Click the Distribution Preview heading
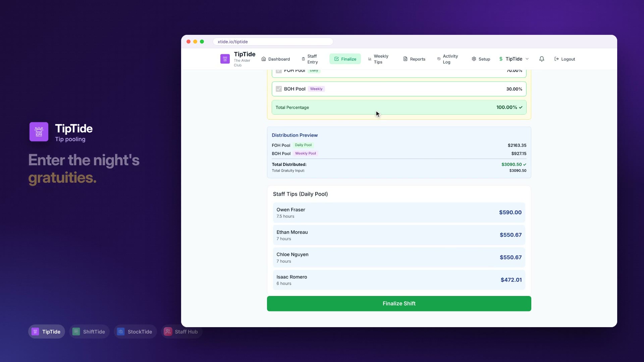644x362 pixels. (x=295, y=135)
